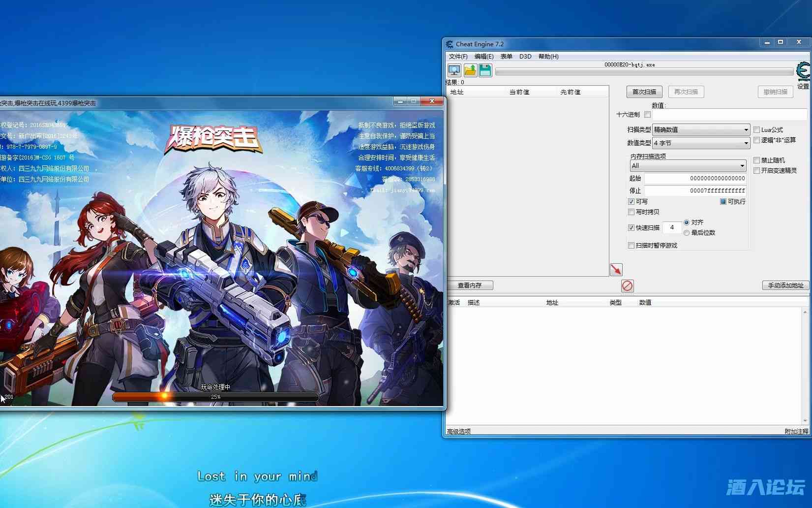Click the game loading progress bar

point(215,397)
